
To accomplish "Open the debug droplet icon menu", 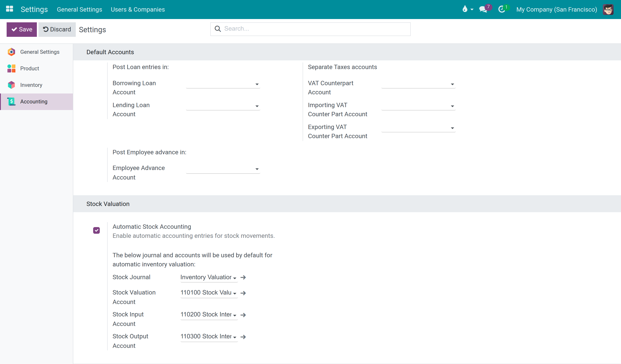I will [x=467, y=9].
